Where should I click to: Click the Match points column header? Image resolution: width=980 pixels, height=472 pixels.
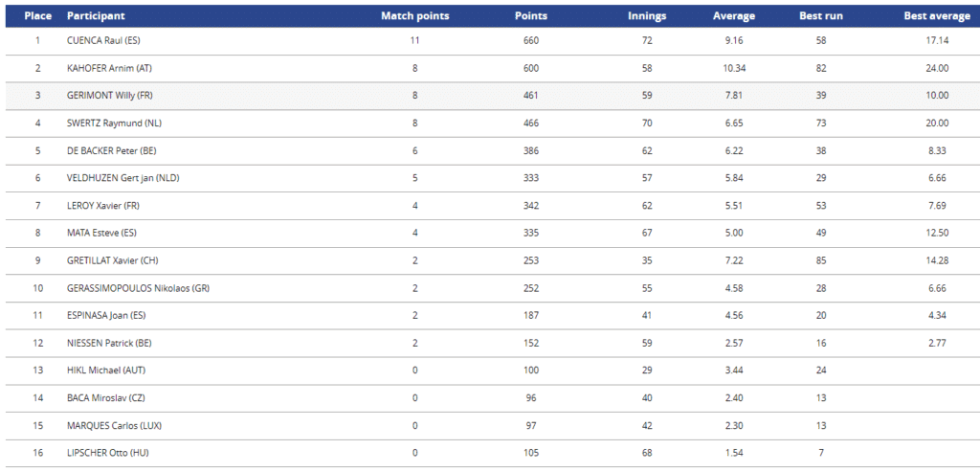coord(415,16)
